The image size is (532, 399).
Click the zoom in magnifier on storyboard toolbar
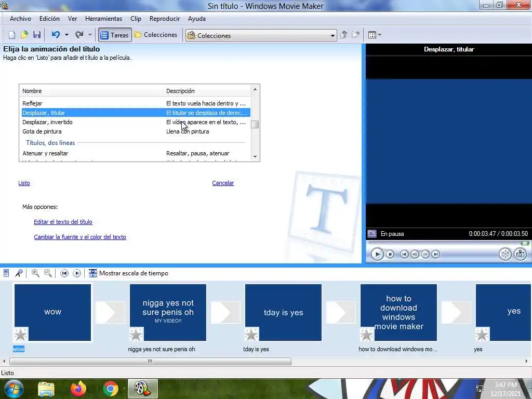[35, 273]
